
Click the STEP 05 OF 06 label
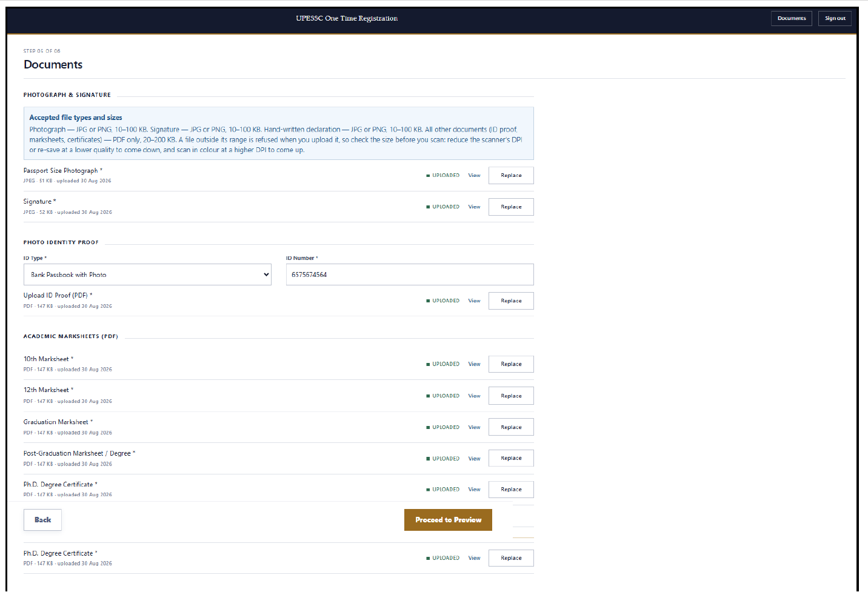pos(42,51)
